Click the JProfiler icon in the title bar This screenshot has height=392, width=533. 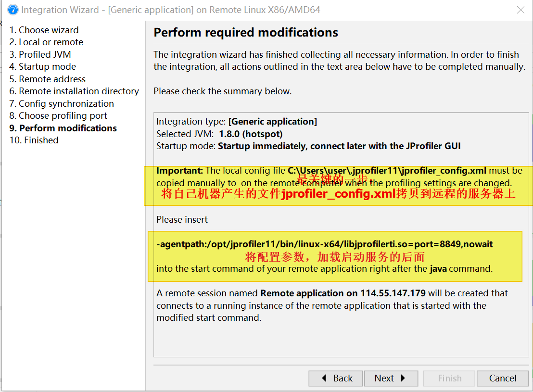click(13, 10)
